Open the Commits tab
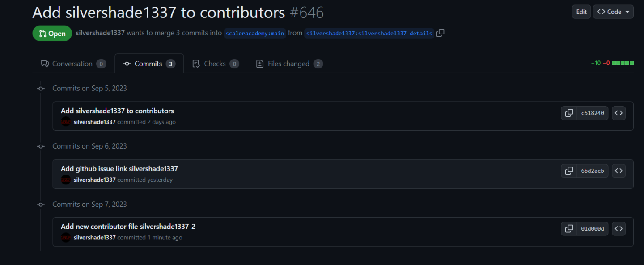644x265 pixels. [149, 63]
